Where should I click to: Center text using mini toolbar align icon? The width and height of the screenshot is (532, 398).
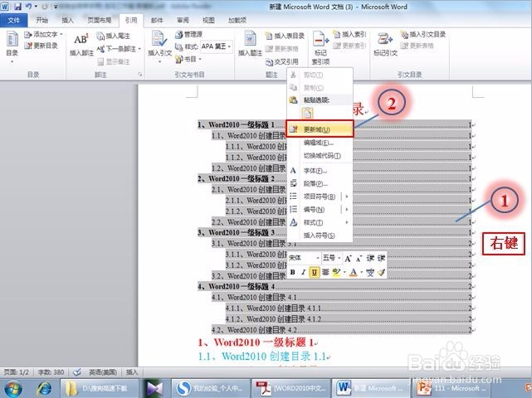325,272
